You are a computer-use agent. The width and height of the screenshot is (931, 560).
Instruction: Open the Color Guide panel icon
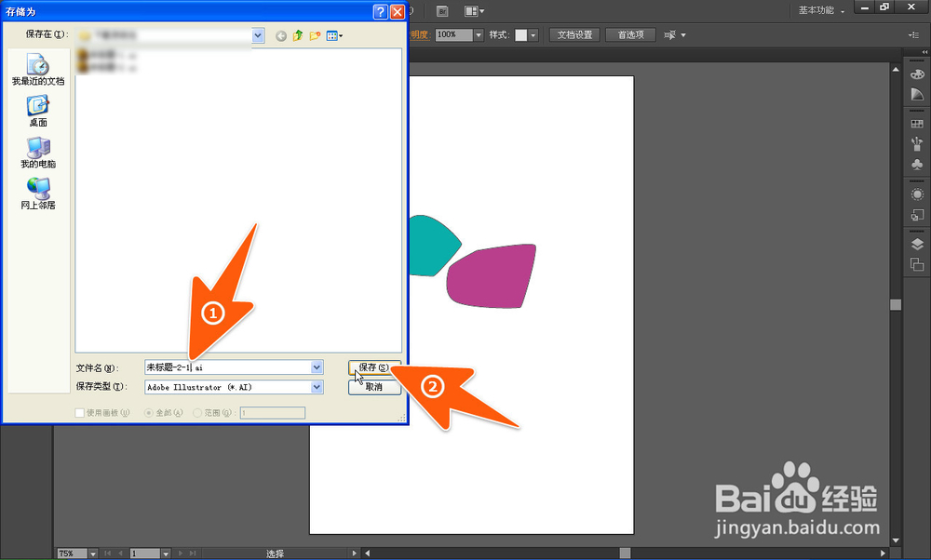[917, 94]
